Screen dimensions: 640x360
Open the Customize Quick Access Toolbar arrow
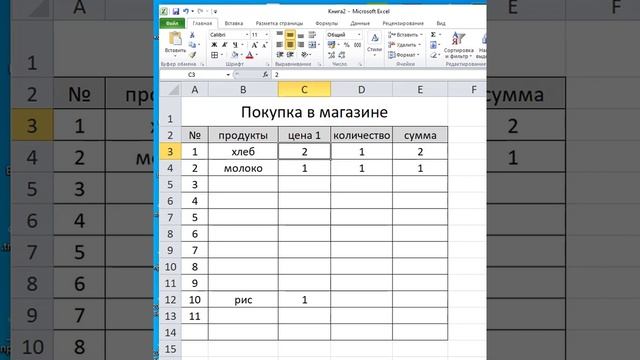point(215,11)
